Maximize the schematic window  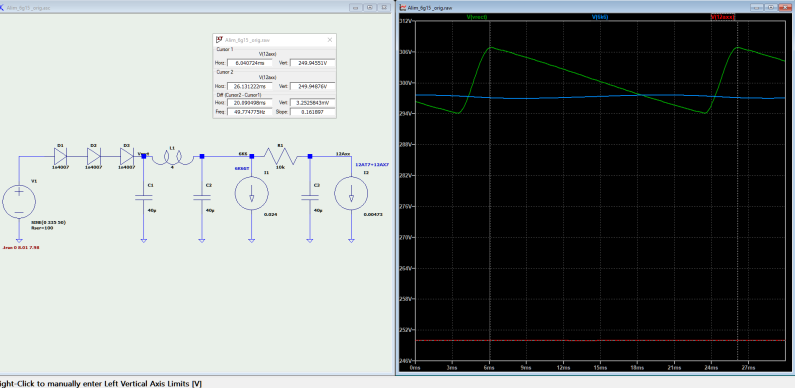click(370, 8)
